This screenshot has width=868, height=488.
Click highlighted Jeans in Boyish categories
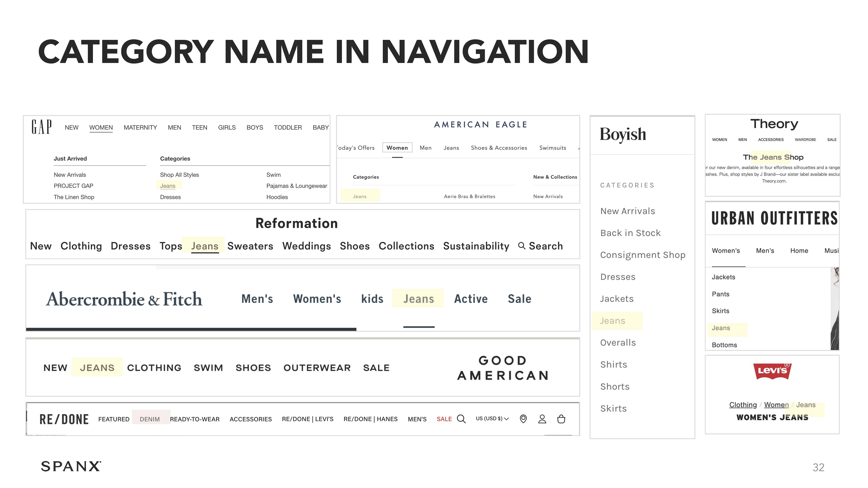613,321
